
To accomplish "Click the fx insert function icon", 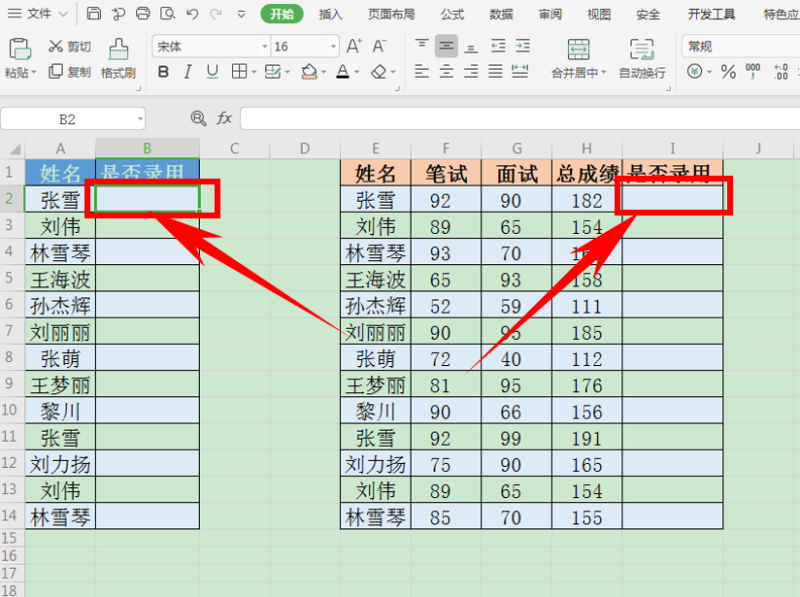I will (x=224, y=118).
